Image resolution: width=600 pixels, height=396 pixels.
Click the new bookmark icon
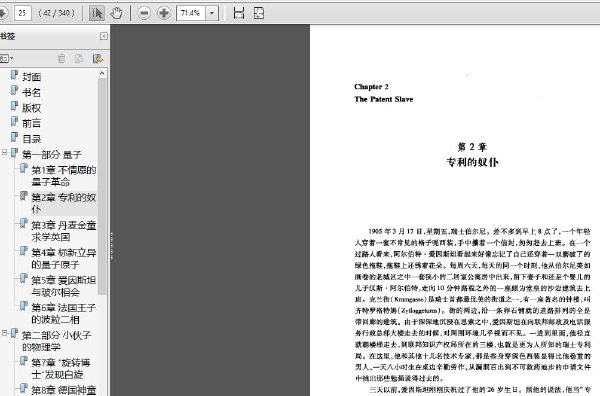point(79,59)
